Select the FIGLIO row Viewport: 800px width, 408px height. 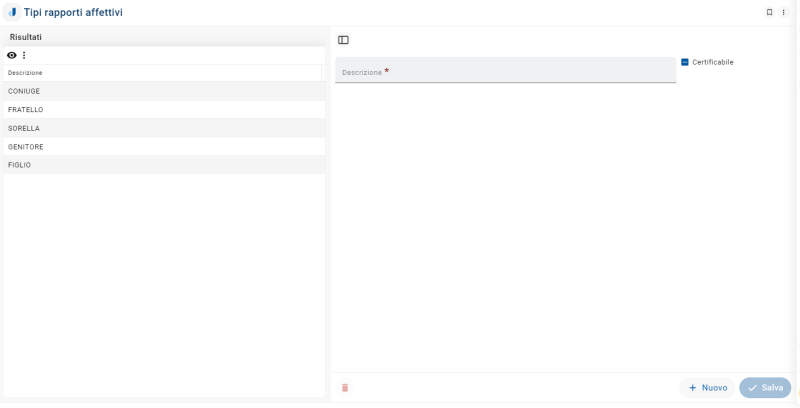pyautogui.click(x=164, y=165)
